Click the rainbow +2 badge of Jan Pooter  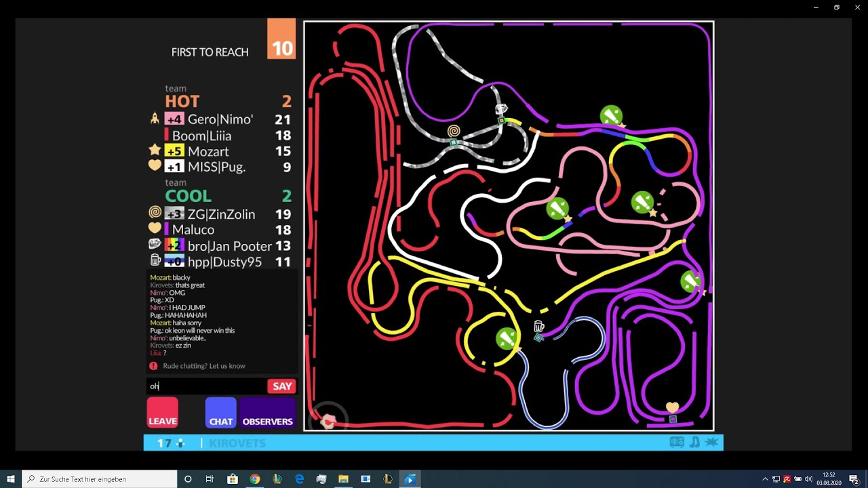point(174,245)
